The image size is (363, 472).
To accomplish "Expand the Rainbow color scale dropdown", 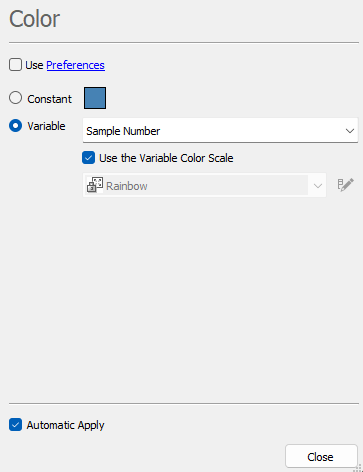I will pyautogui.click(x=204, y=185).
